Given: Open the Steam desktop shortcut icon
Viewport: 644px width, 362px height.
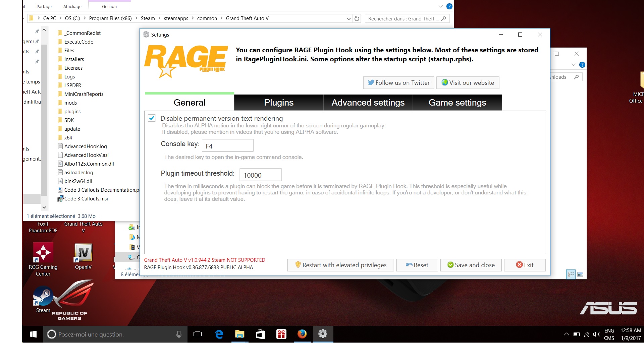Looking at the screenshot, I should click(x=43, y=296).
